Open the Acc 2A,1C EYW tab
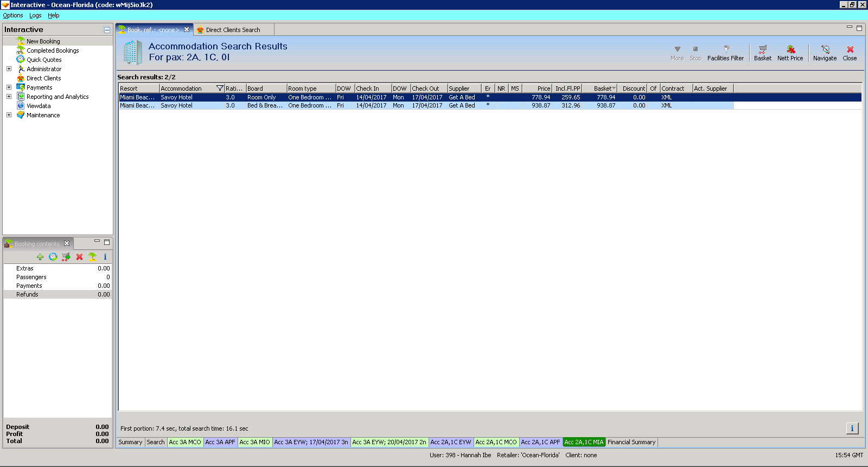This screenshot has width=868, height=467. point(451,443)
